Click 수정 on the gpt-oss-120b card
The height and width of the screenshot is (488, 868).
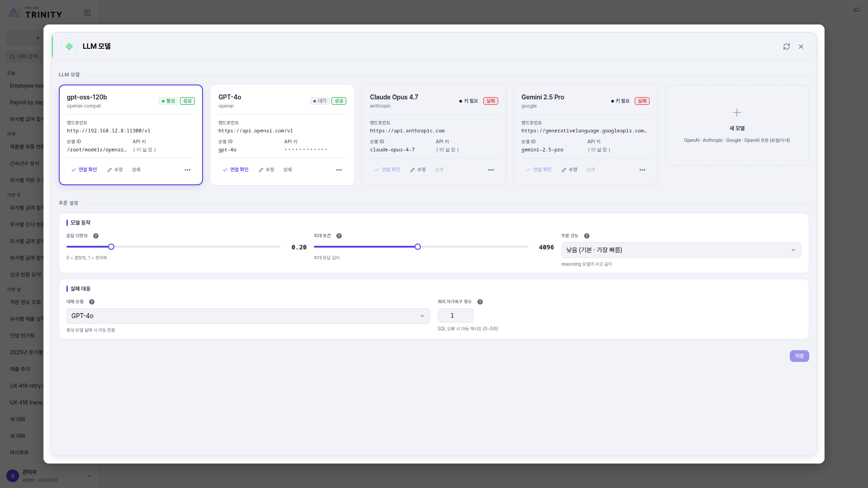point(115,170)
